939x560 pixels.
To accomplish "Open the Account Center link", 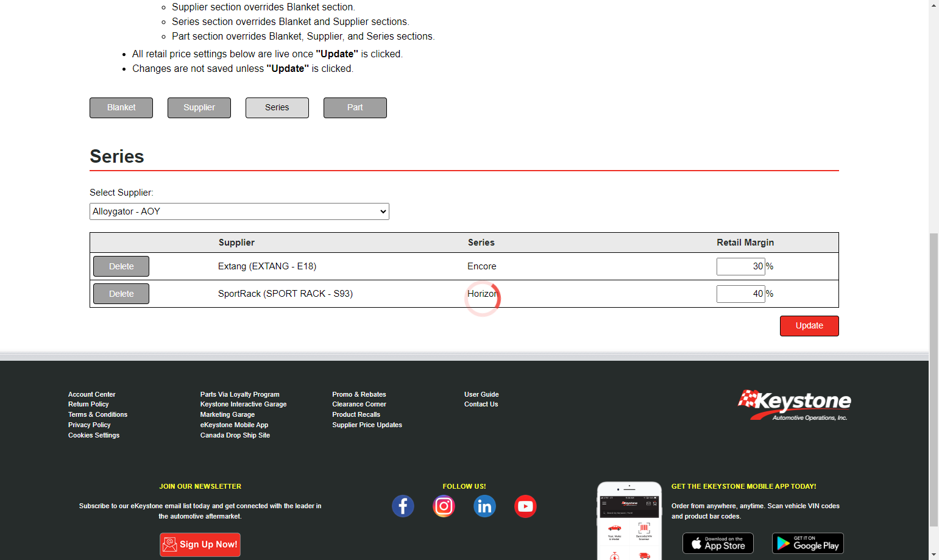I will coord(92,395).
